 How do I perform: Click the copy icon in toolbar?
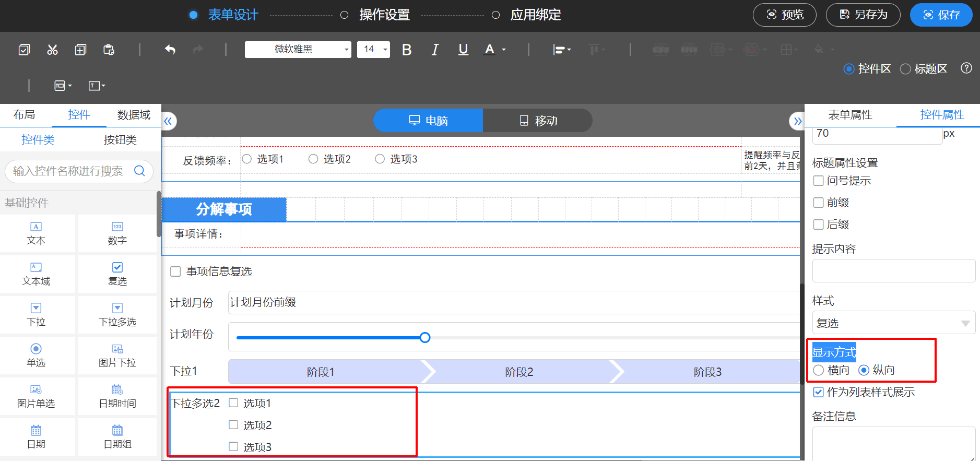point(80,50)
